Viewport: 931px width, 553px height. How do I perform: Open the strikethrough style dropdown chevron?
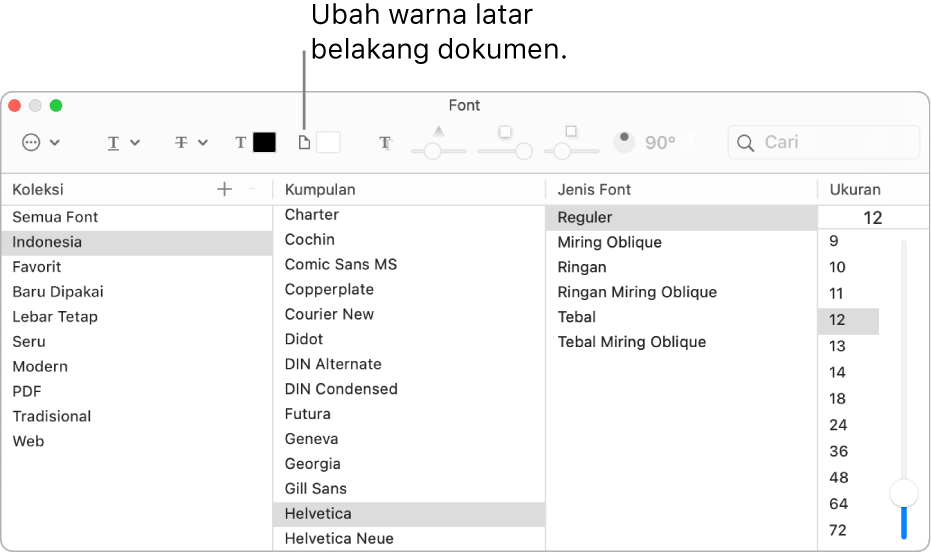[203, 143]
